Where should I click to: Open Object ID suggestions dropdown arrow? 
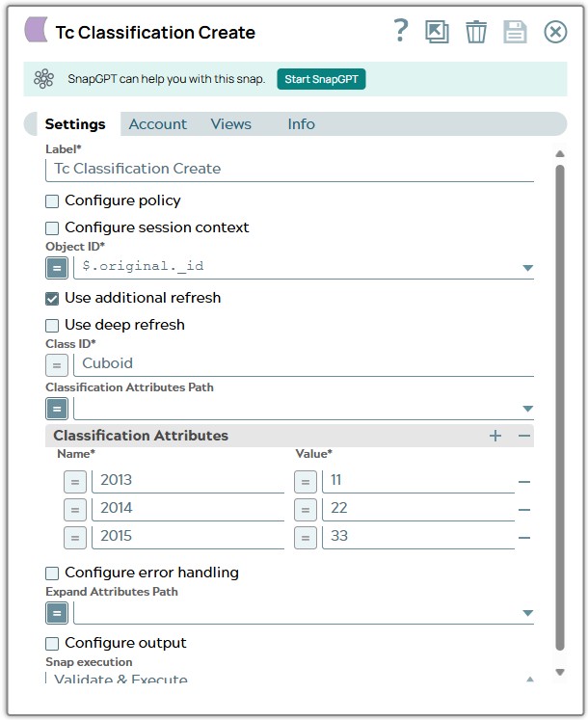click(x=528, y=268)
